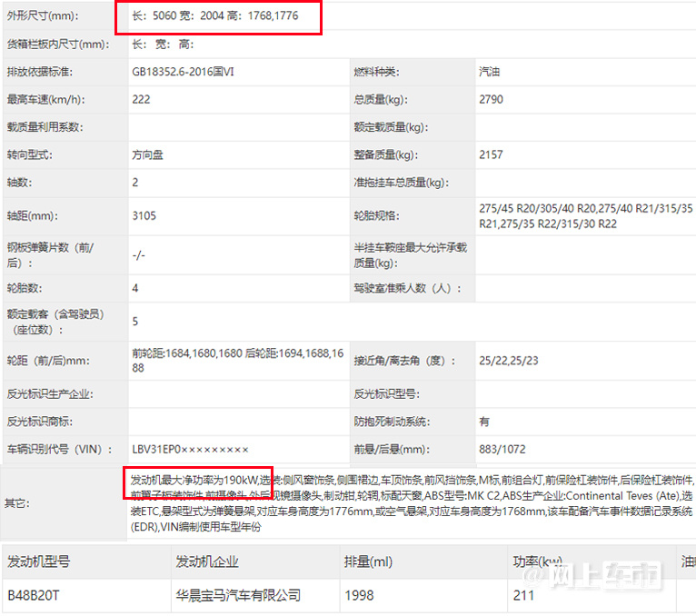Viewport: 696px width, 616px height.
Task: Select the '轮距（前/后)mm:' label
Action: click(x=48, y=361)
